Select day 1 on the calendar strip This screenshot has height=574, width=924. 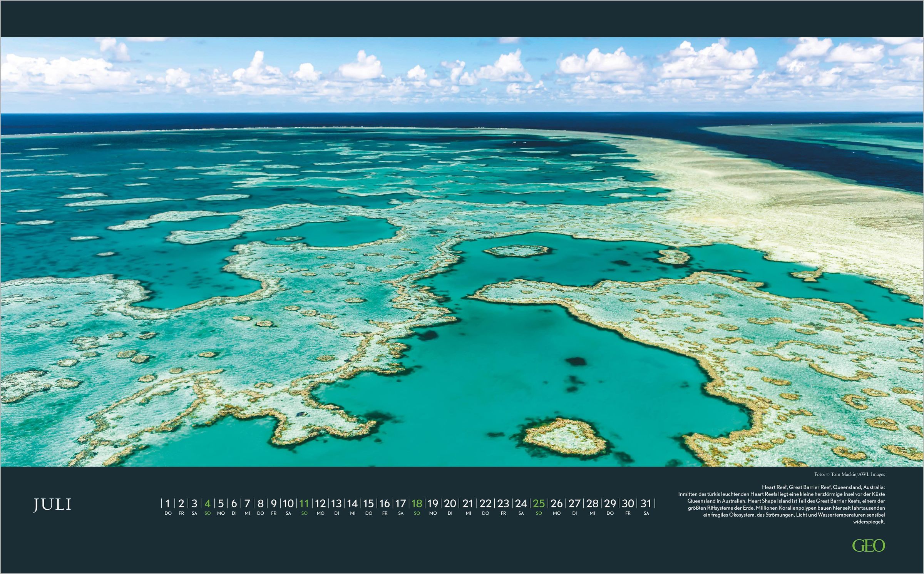pyautogui.click(x=167, y=504)
